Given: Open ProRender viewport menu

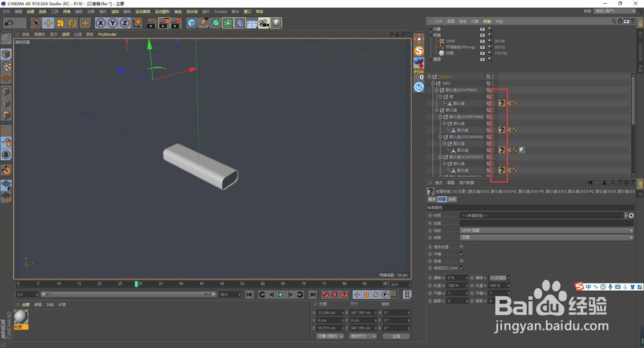Looking at the screenshot, I should (x=108, y=35).
